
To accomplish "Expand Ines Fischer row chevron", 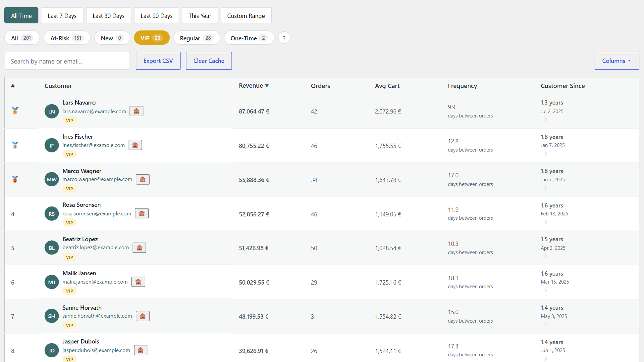I will 545,154.
